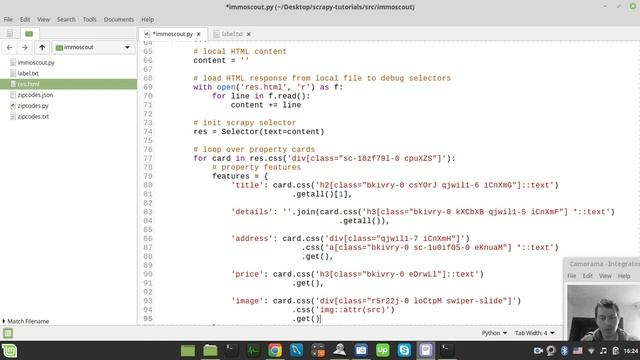Open the Python language selector dropdown
Viewport: 640px width, 360px height.
(494, 333)
